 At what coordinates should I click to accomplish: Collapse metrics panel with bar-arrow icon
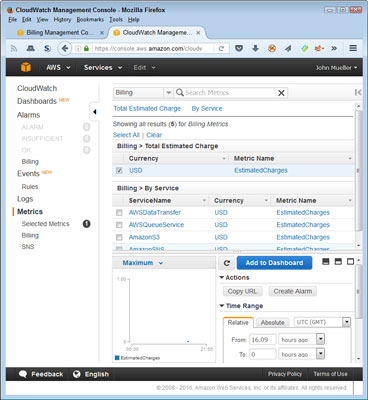point(358,92)
